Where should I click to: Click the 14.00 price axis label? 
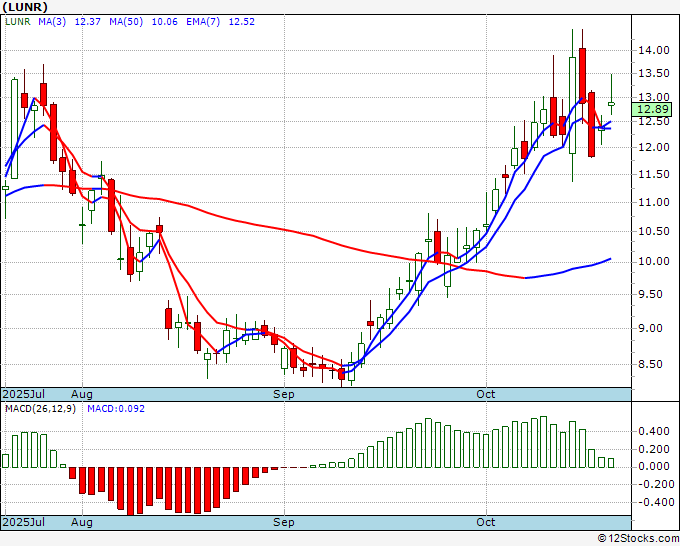654,50
